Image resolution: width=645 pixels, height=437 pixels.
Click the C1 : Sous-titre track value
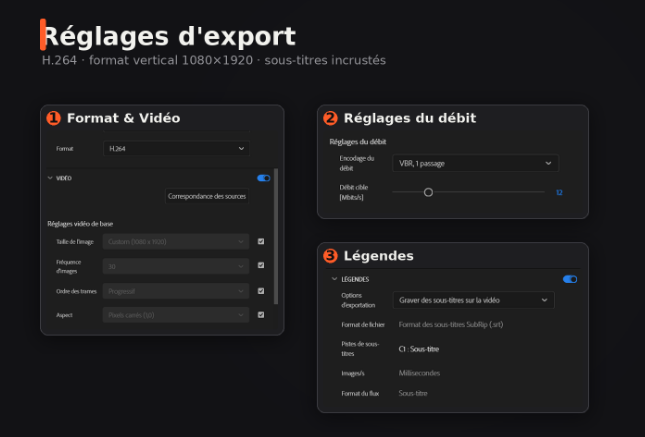(419, 349)
